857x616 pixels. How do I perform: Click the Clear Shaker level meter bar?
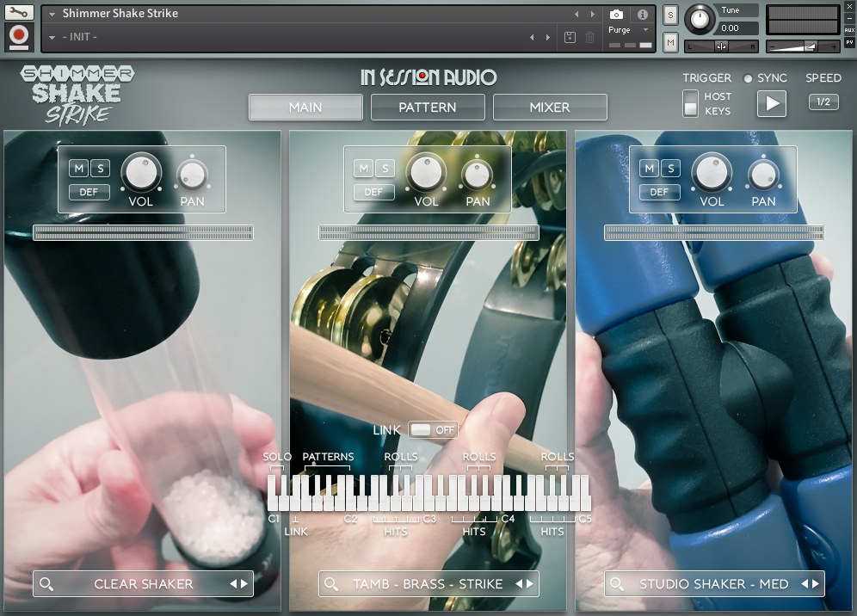coord(143,232)
